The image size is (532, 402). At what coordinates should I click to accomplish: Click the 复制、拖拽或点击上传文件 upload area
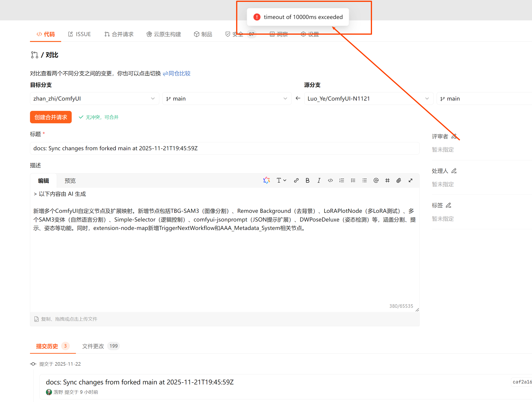(x=225, y=319)
